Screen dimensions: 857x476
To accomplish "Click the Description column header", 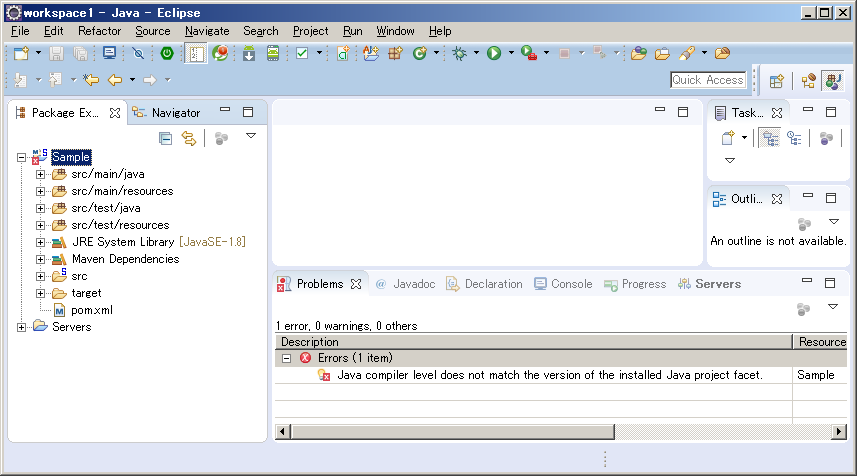I will point(533,342).
